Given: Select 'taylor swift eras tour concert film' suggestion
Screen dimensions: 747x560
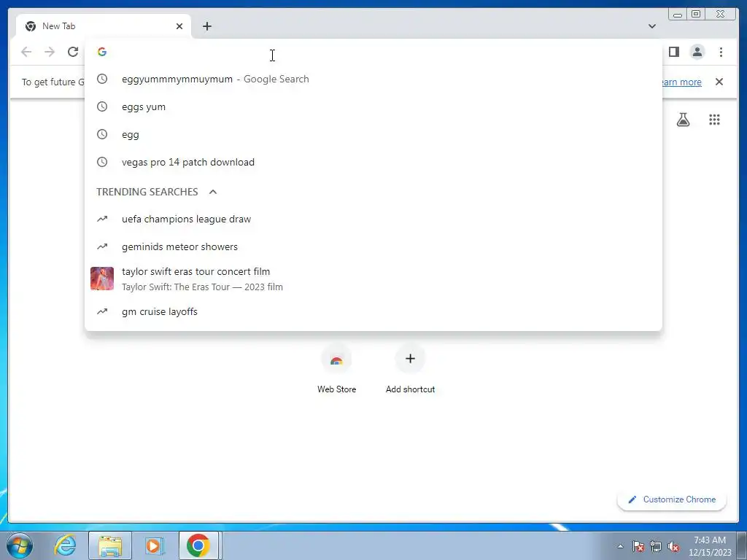Looking at the screenshot, I should click(373, 279).
